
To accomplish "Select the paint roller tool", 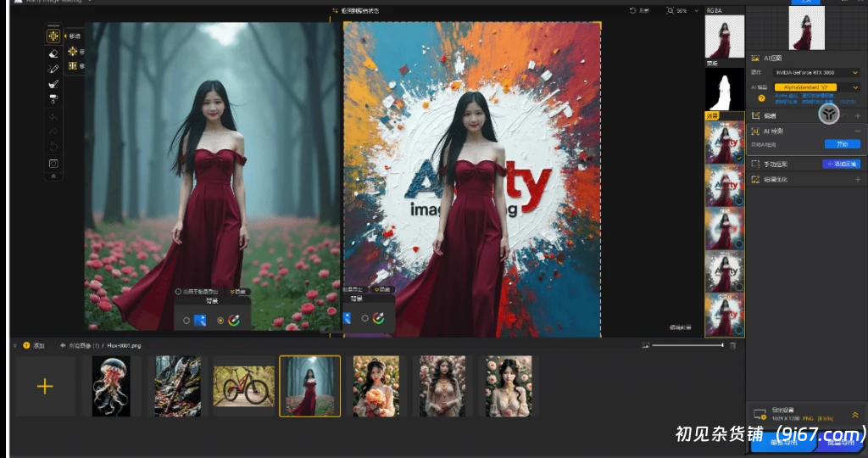I will (53, 99).
